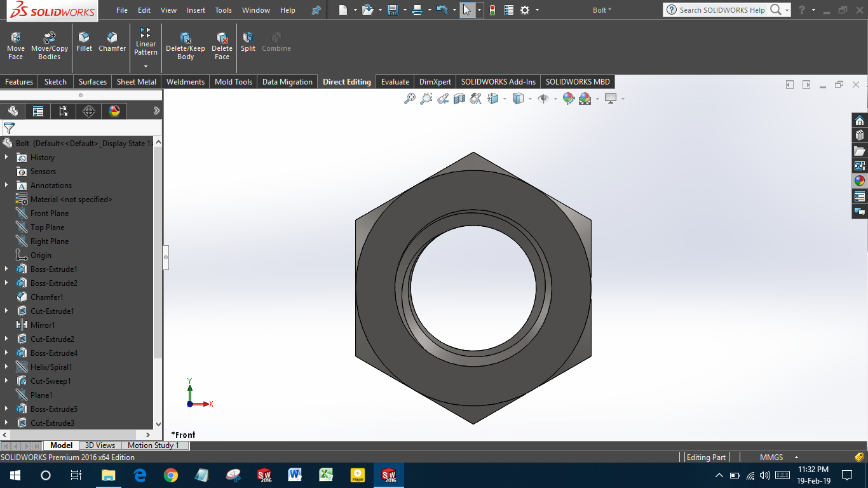Activate the Delete Face command
Viewport: 868px width, 488px height.
tap(222, 46)
